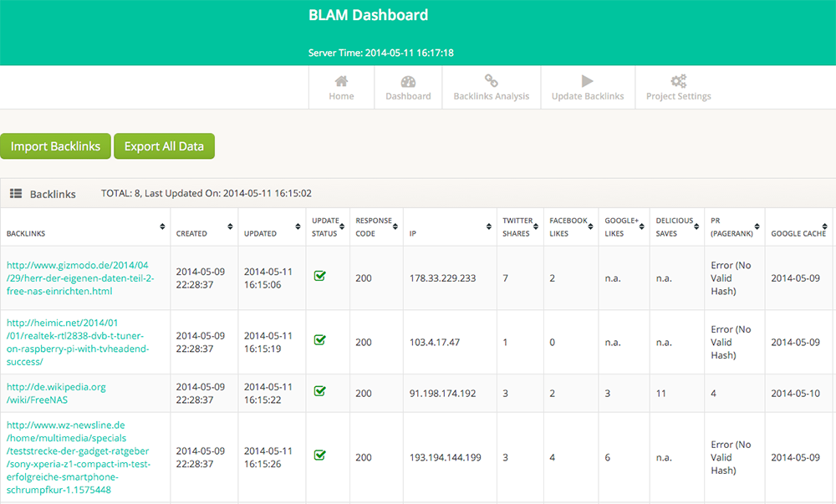The image size is (836, 504).
Task: Click update status check for wz-newsline row
Action: 320,455
